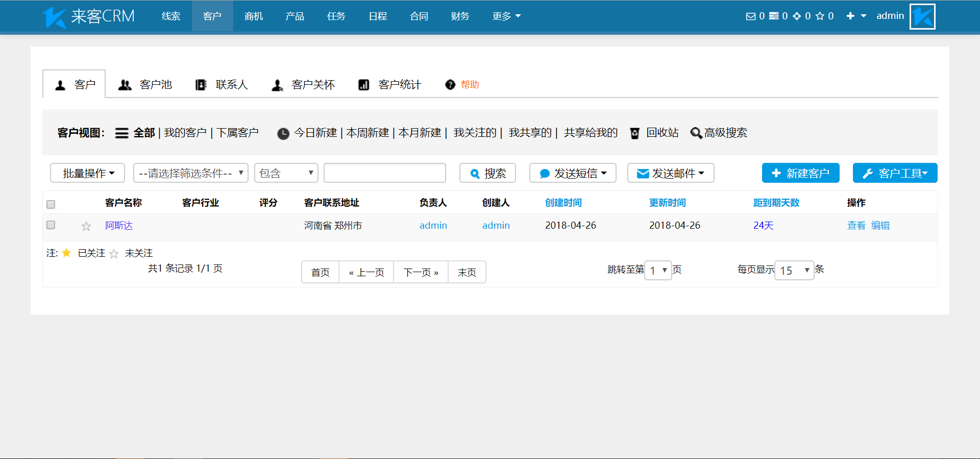Click the 下一页 pagination button

(x=421, y=272)
